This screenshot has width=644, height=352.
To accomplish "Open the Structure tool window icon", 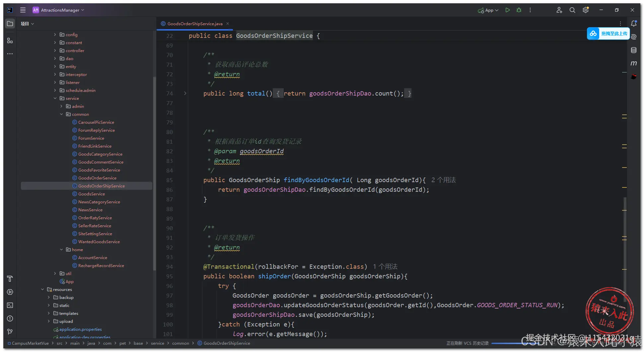I will pyautogui.click(x=10, y=40).
